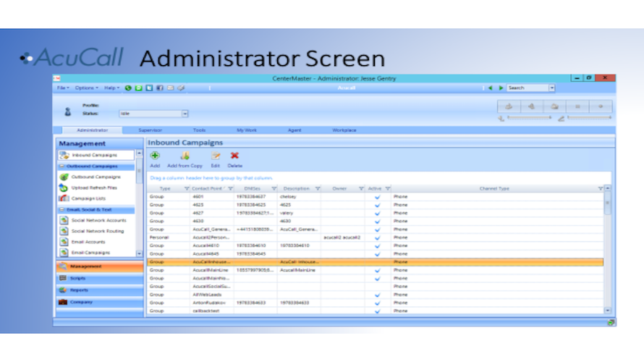Screen dimensions: 644x362
Task: Open Upload Refresh Files item
Action: point(96,188)
